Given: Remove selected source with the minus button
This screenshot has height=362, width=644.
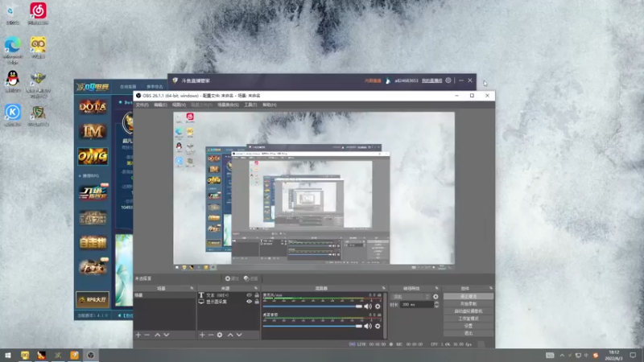Looking at the screenshot, I should [x=211, y=335].
